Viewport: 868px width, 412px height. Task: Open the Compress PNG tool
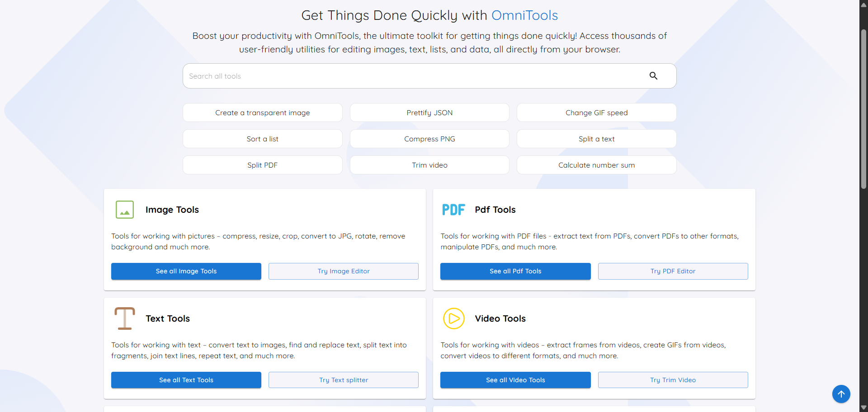tap(429, 139)
